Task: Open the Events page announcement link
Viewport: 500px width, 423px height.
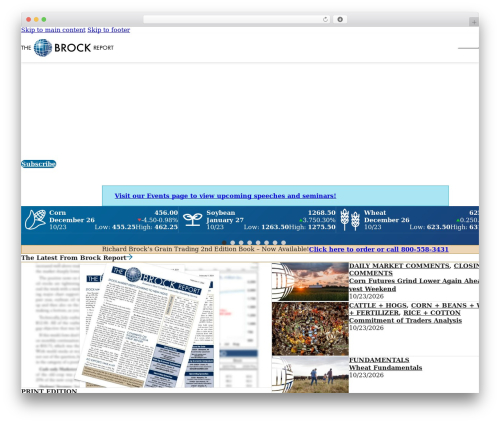Action: pyautogui.click(x=225, y=196)
